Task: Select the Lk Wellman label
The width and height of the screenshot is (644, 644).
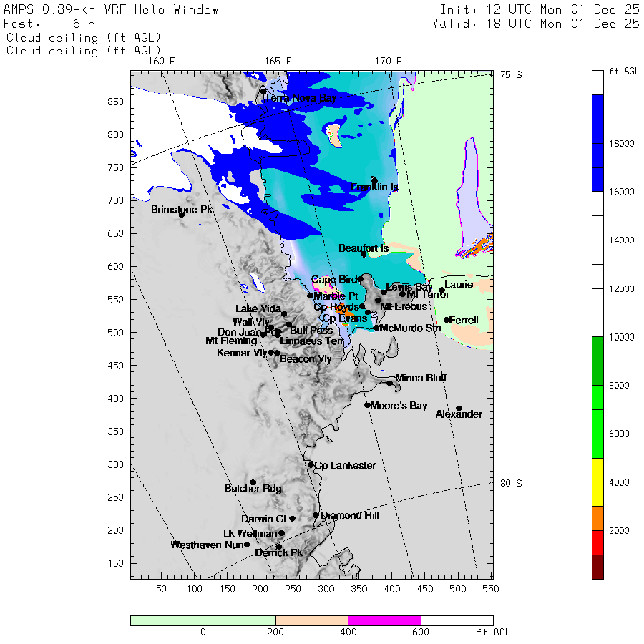Action: (250, 534)
